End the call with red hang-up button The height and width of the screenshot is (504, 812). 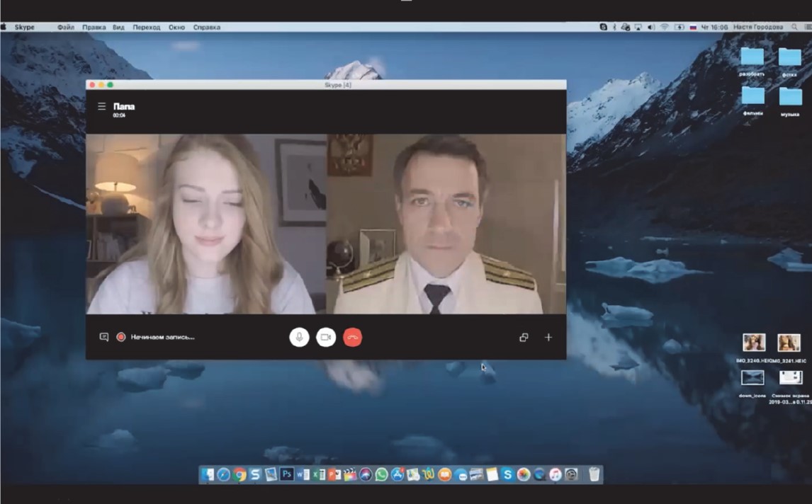pos(353,338)
